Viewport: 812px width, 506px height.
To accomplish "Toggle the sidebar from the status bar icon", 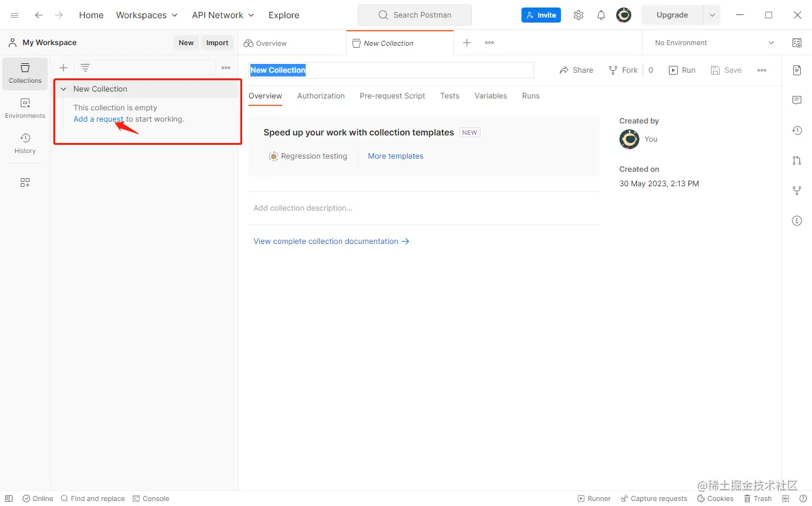I will click(9, 498).
